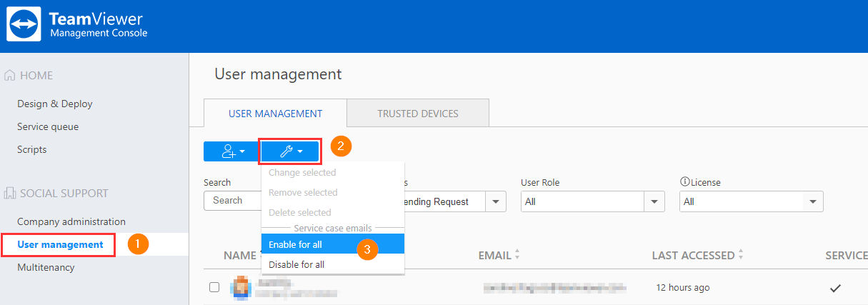
Task: Switch to the Trusted Devices tab
Action: (418, 114)
